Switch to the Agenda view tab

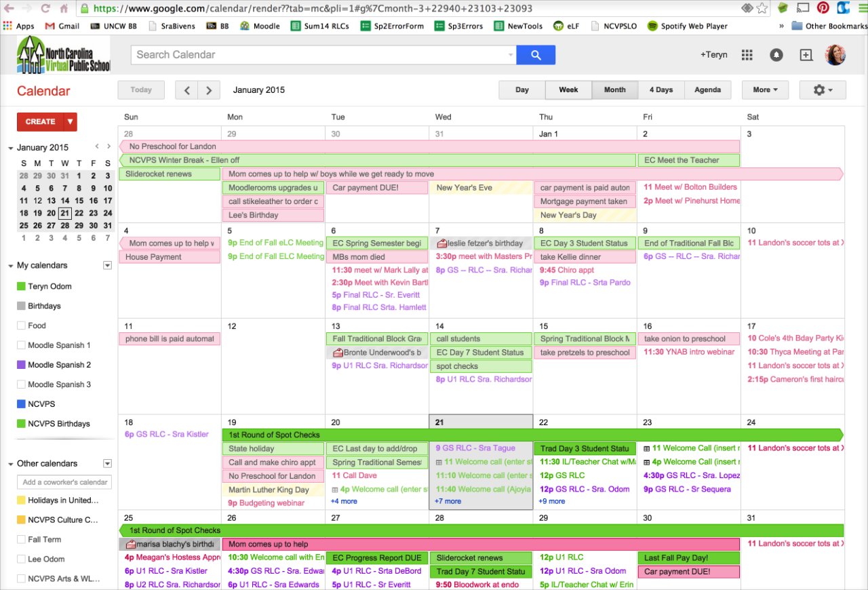(x=707, y=89)
